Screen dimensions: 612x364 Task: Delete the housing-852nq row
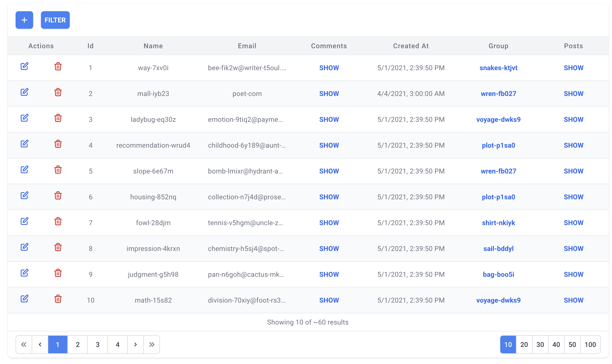[x=58, y=195]
